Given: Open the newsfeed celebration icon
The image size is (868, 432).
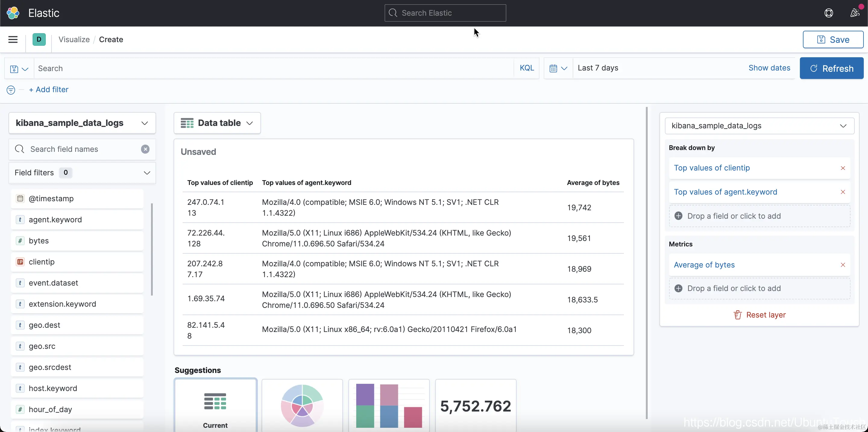Looking at the screenshot, I should tap(854, 13).
